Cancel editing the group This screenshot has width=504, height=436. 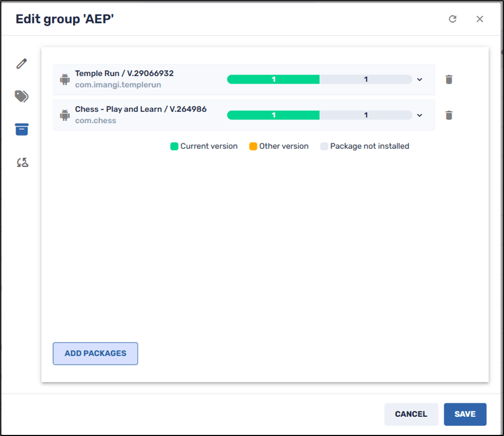tap(411, 414)
